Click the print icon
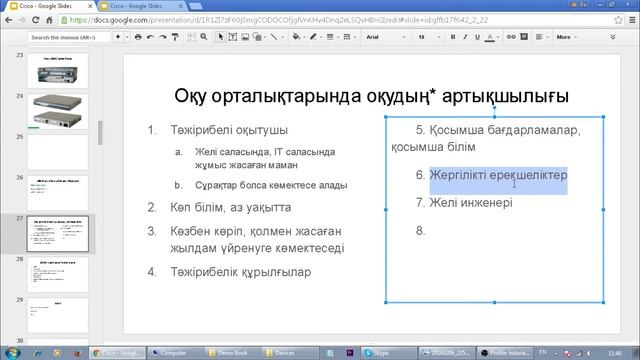 pyautogui.click(x=138, y=37)
